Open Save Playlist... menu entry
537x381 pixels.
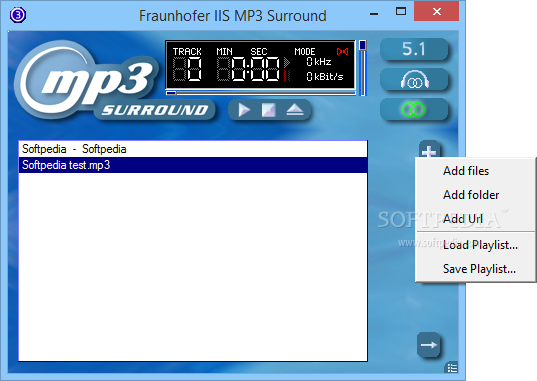[475, 269]
